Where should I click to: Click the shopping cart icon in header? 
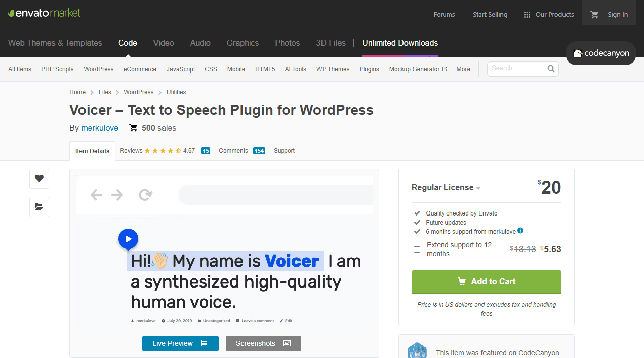coord(594,15)
